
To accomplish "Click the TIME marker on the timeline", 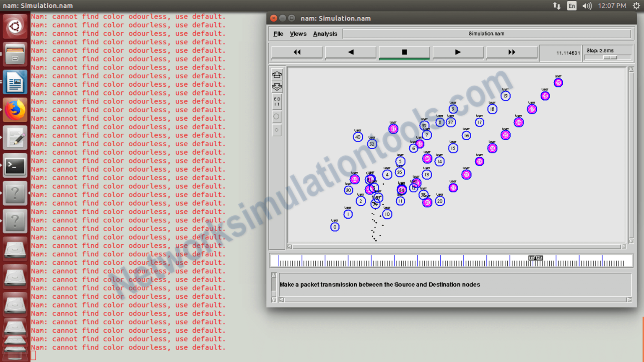I will click(535, 258).
